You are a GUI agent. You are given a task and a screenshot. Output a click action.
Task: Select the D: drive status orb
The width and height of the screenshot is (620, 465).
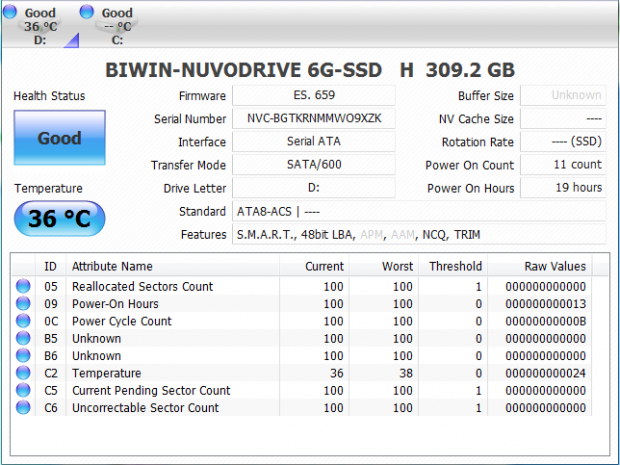pyautogui.click(x=10, y=11)
